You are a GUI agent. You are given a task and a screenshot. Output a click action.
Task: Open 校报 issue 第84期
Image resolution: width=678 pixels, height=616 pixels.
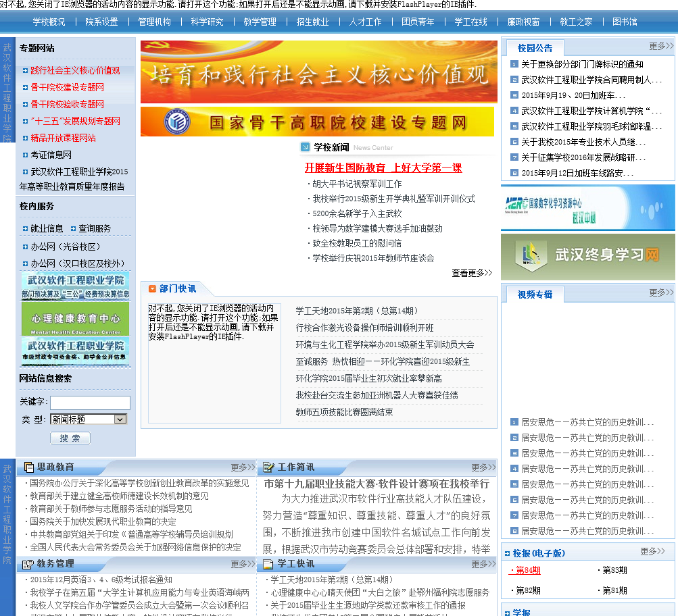(525, 571)
